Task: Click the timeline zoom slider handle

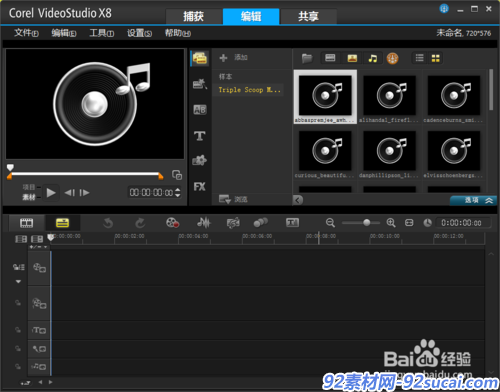Action: tap(367, 222)
